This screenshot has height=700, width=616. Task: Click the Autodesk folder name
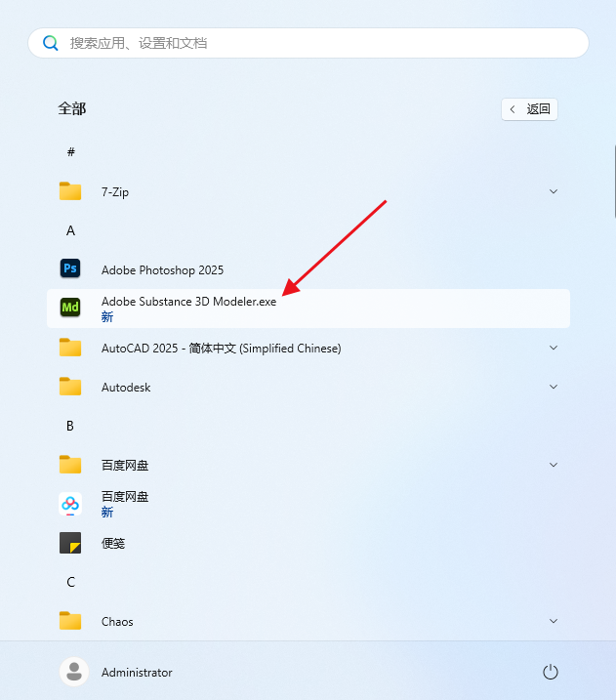click(x=126, y=387)
